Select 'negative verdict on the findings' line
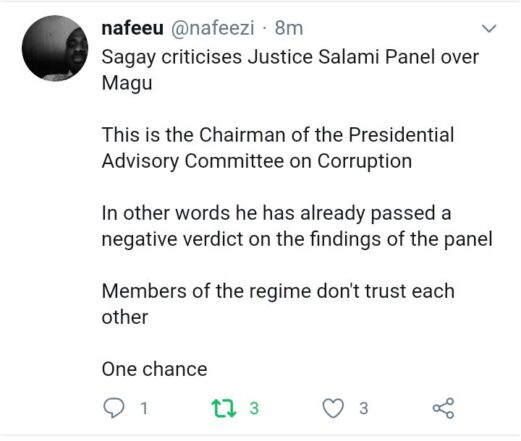 click(297, 239)
